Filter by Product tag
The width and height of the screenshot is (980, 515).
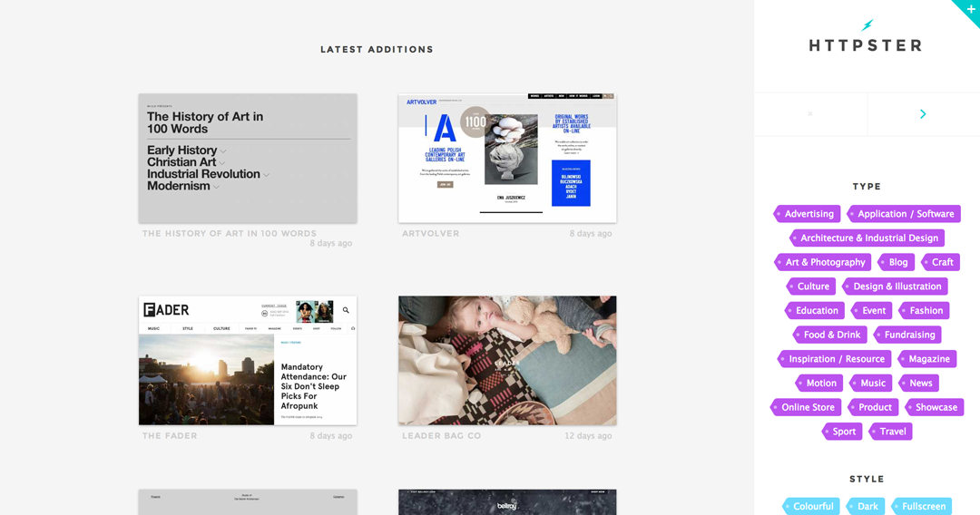point(873,408)
